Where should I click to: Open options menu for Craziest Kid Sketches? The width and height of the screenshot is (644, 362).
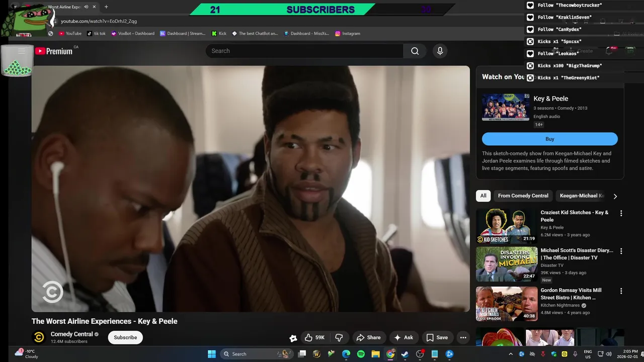pos(621,213)
